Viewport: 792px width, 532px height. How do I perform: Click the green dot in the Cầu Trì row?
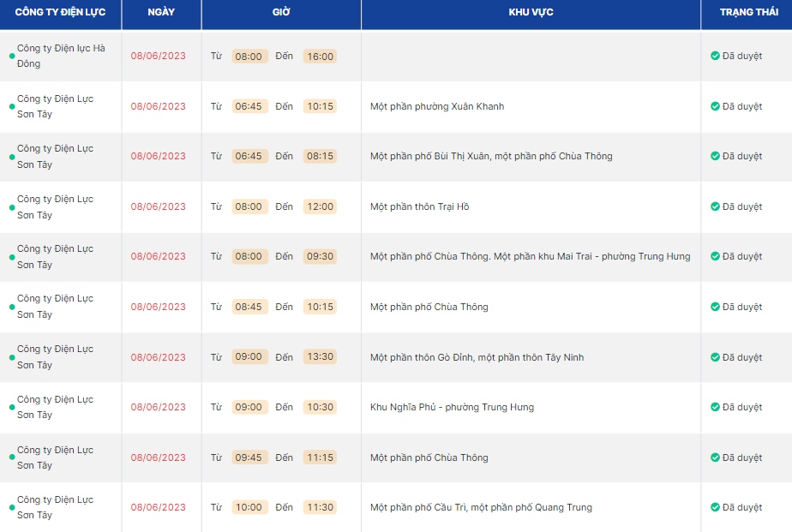[x=12, y=507]
